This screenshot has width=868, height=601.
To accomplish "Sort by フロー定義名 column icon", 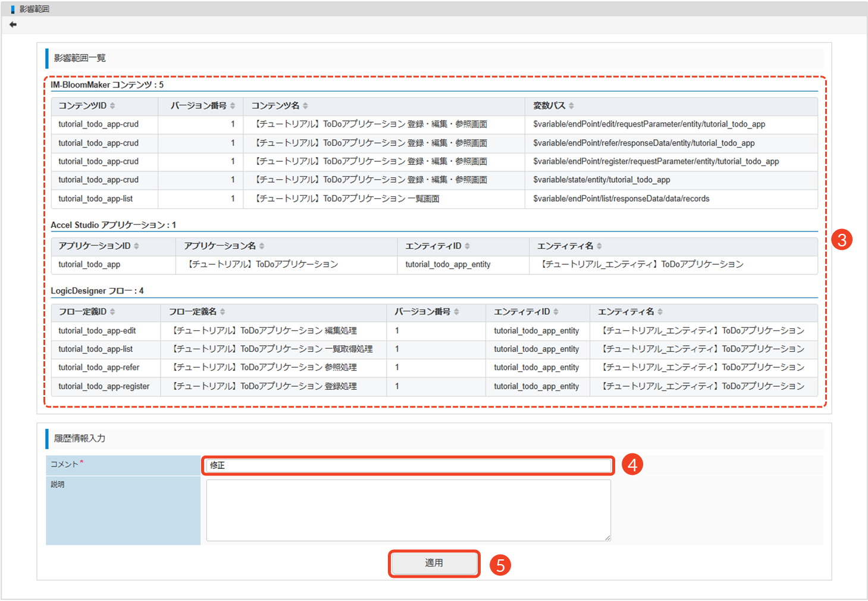I will (223, 312).
